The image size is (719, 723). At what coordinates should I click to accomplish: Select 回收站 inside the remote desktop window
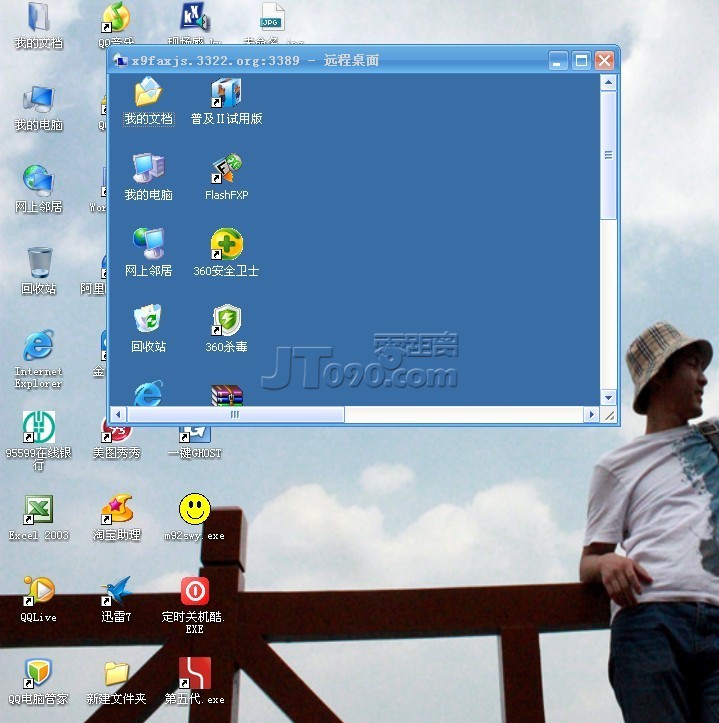149,328
